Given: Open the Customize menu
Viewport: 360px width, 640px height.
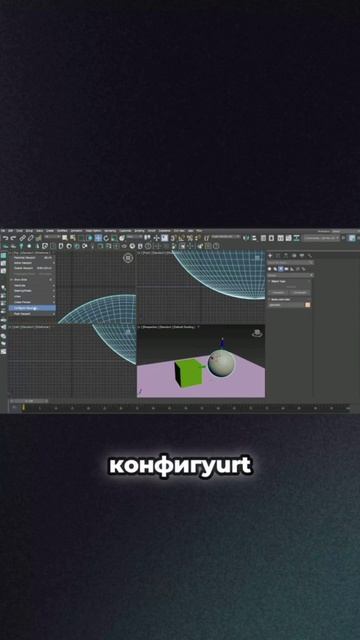Looking at the screenshot, I should click(124, 231).
